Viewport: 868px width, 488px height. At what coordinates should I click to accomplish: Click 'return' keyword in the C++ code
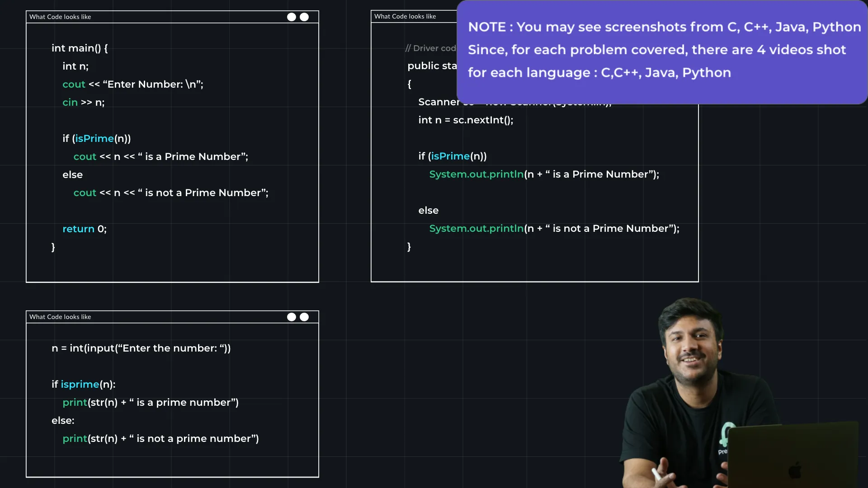pos(78,229)
